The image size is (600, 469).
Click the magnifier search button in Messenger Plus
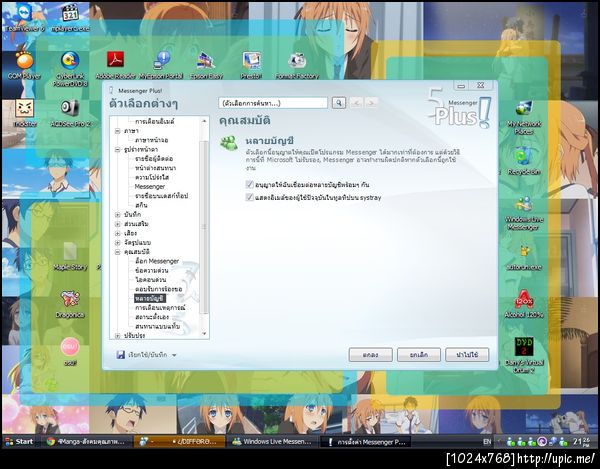[x=339, y=103]
